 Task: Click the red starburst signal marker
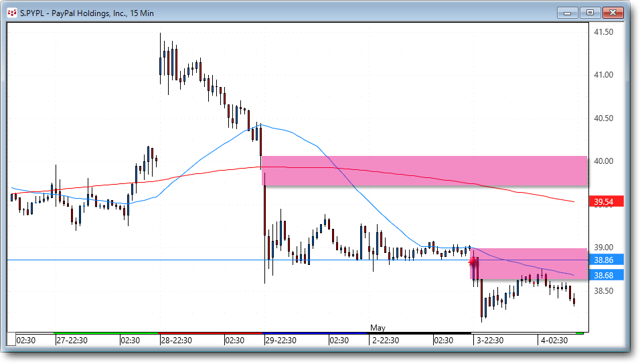(473, 261)
